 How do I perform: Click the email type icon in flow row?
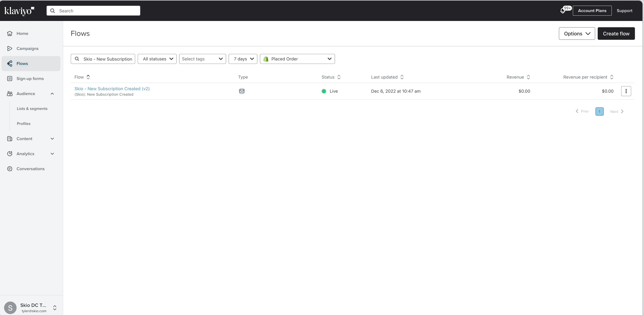pyautogui.click(x=242, y=91)
